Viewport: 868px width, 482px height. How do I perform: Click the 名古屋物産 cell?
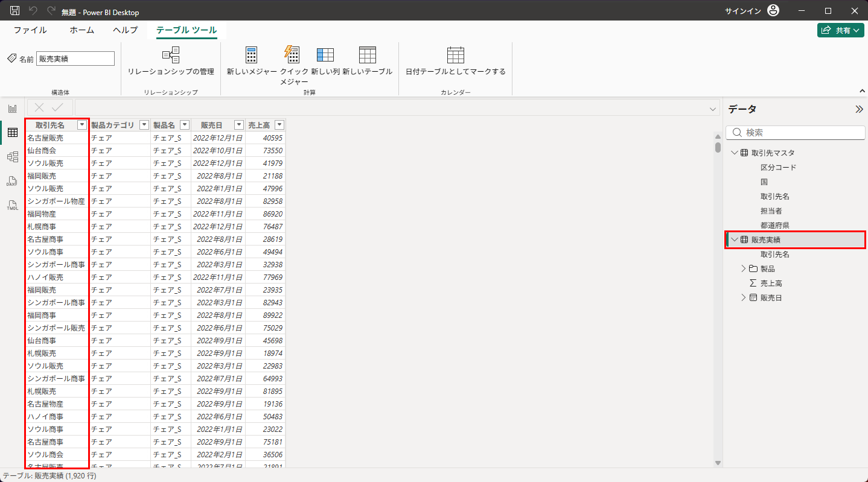pos(57,404)
